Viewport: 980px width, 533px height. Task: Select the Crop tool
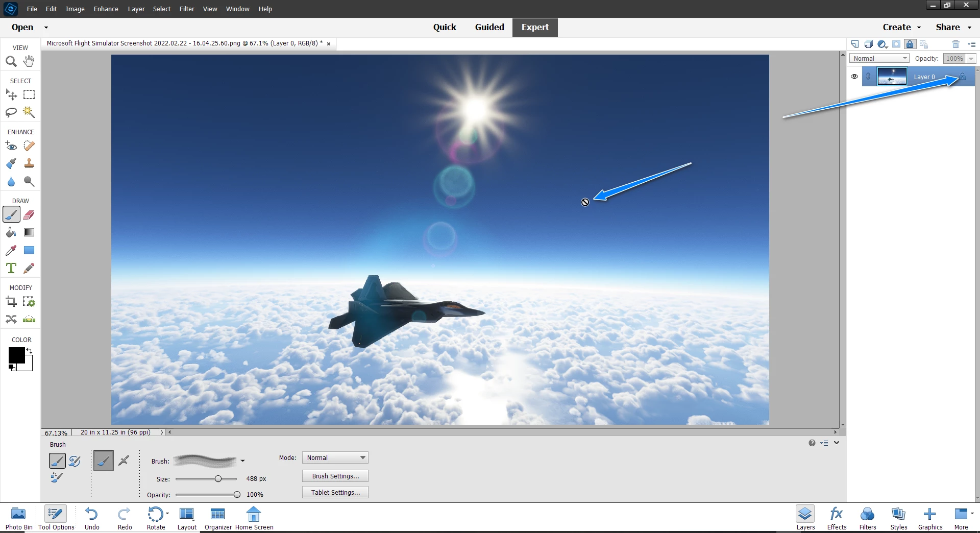pyautogui.click(x=11, y=302)
